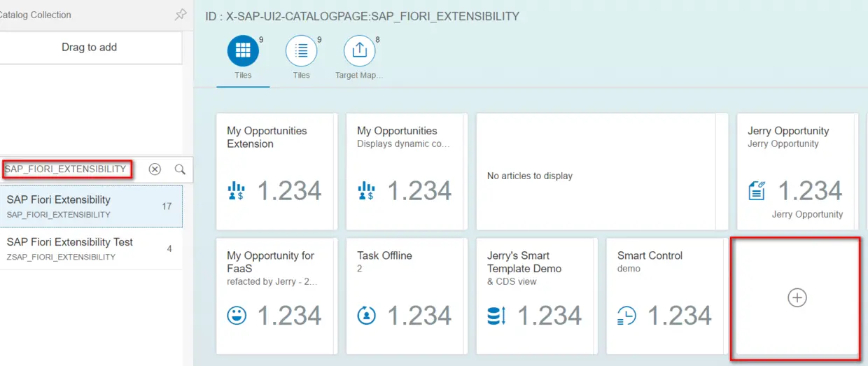Screen dimensions: 868x366
Task: Select SAP Fiori Extensibility Test catalog
Action: pos(91,249)
